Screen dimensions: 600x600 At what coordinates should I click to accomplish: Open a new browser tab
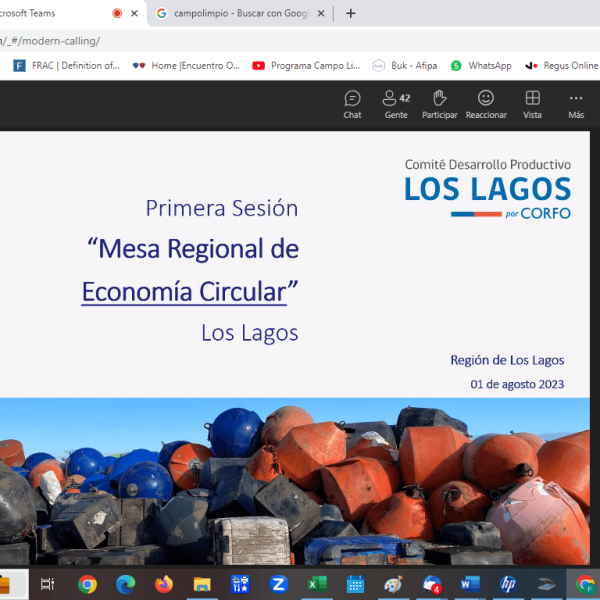point(350,14)
